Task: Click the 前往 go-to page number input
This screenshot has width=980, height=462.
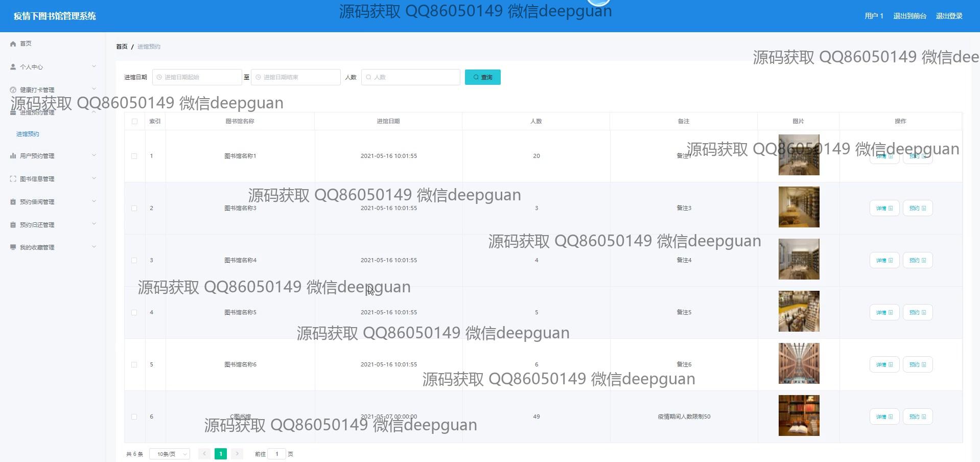Action: [x=276, y=454]
